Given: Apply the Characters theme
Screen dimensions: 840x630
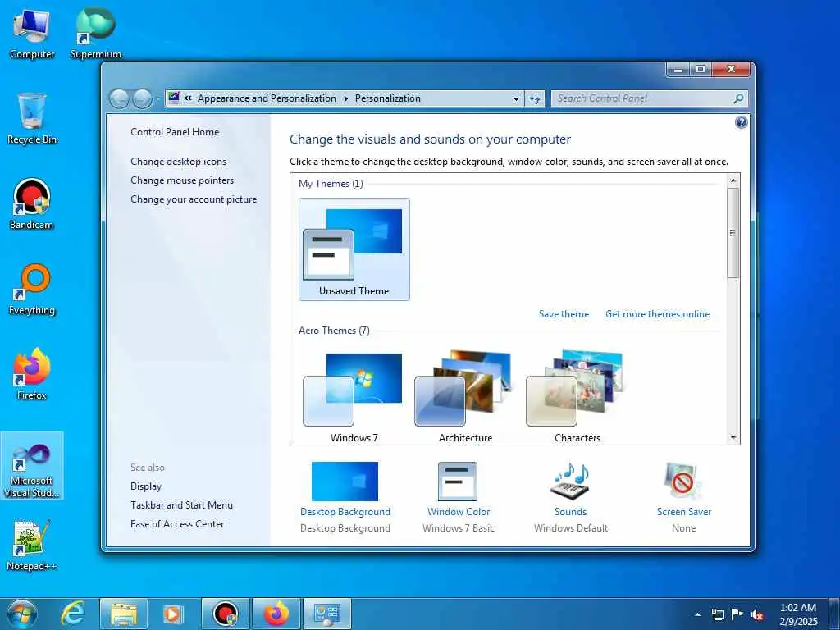Looking at the screenshot, I should (577, 396).
